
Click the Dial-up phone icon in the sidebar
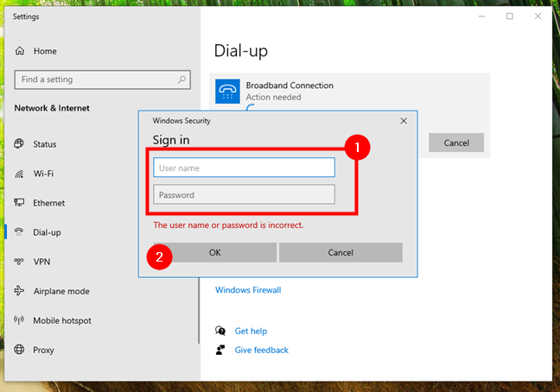point(19,232)
